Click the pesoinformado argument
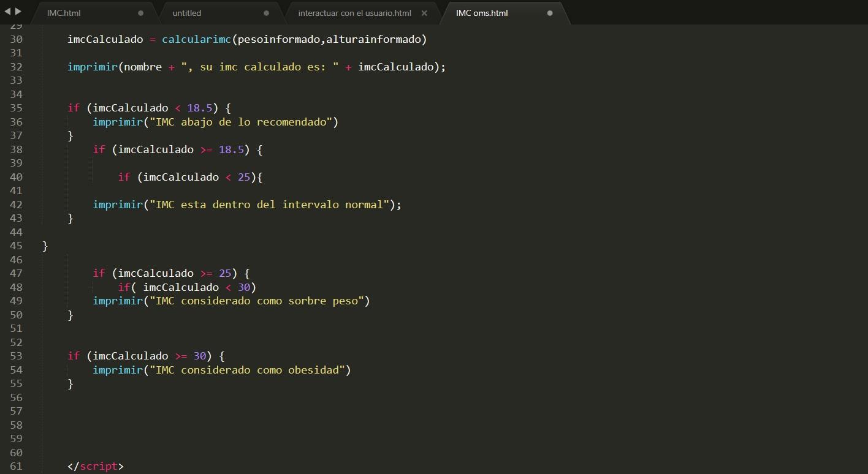The width and height of the screenshot is (868, 474). [x=278, y=39]
